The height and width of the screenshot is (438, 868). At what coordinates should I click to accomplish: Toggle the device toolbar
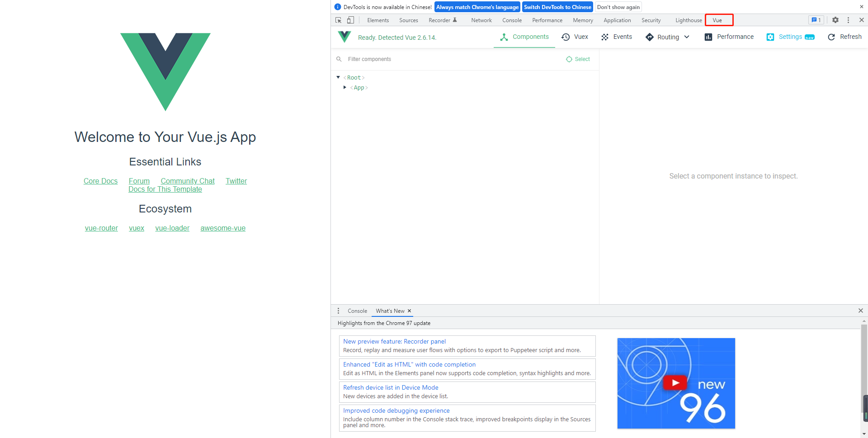[x=350, y=20]
